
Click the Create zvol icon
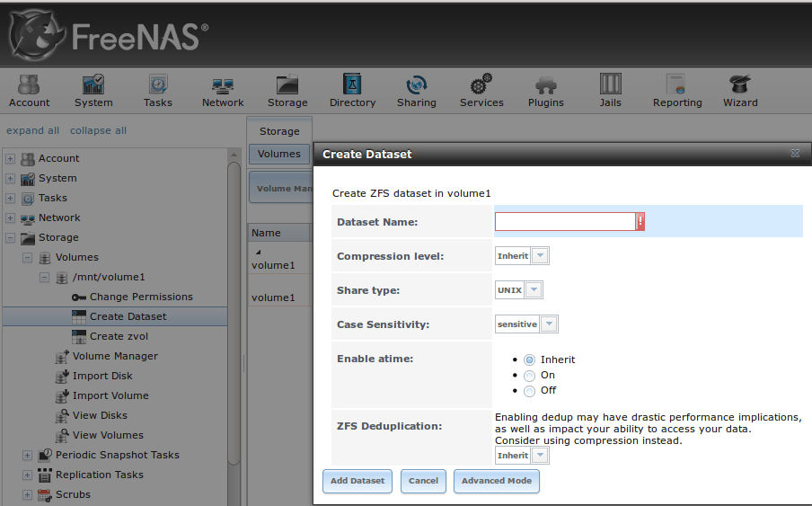point(79,337)
